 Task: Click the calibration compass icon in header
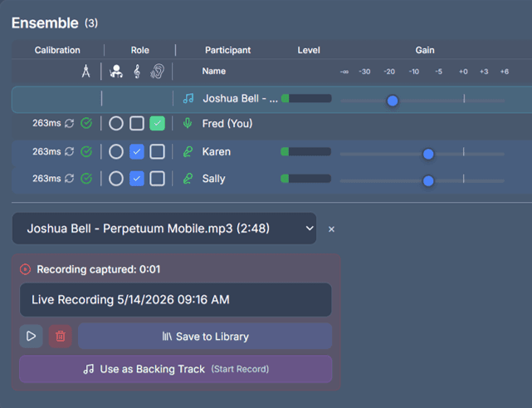click(85, 71)
